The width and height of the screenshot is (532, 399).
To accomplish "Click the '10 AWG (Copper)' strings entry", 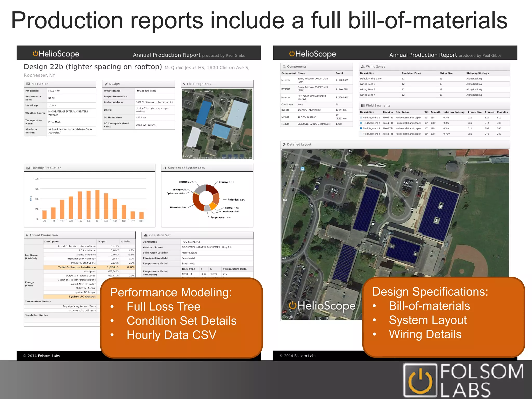I will click(307, 117).
